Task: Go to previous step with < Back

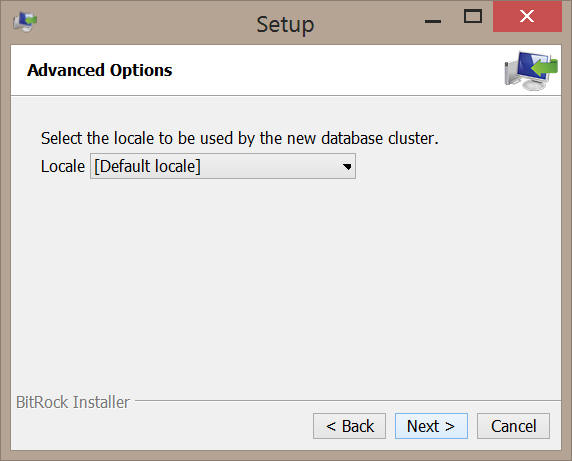Action: pyautogui.click(x=349, y=426)
